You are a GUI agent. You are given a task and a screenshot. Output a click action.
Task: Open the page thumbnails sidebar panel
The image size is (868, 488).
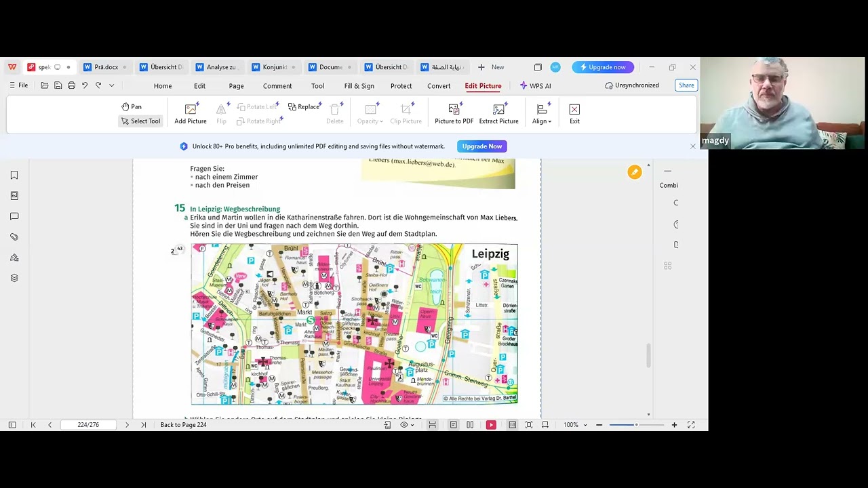pyautogui.click(x=14, y=195)
